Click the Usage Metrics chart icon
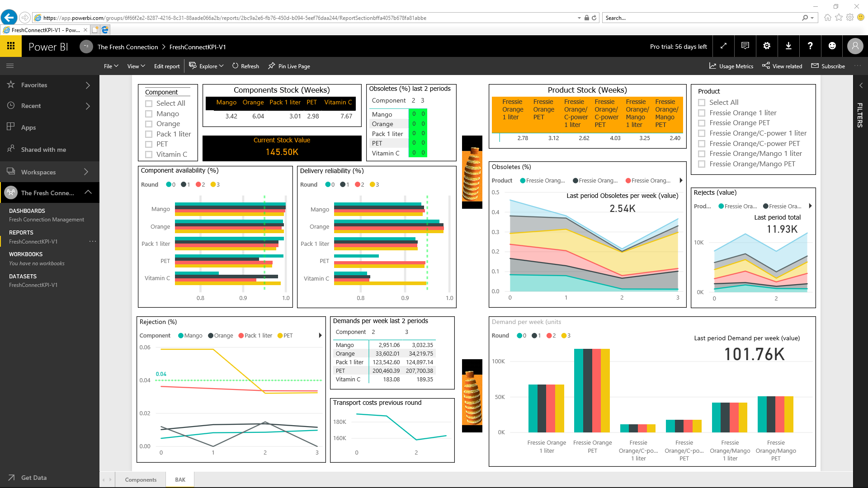The width and height of the screenshot is (868, 488). point(712,66)
